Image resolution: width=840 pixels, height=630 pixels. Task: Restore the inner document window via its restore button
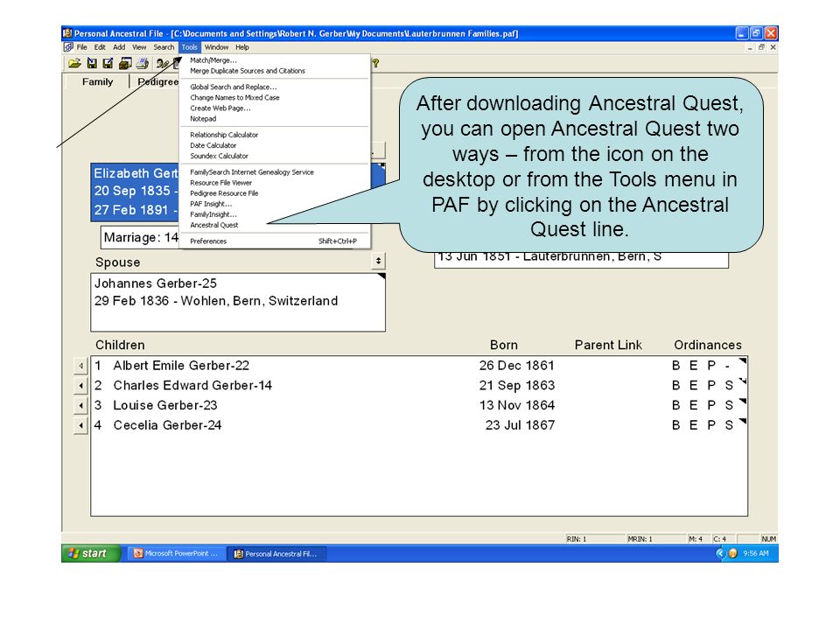point(761,47)
